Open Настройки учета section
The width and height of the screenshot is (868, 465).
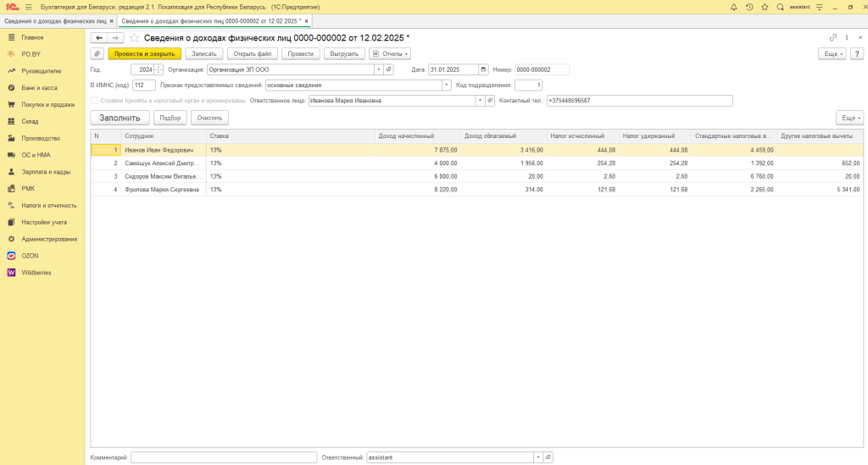point(44,222)
